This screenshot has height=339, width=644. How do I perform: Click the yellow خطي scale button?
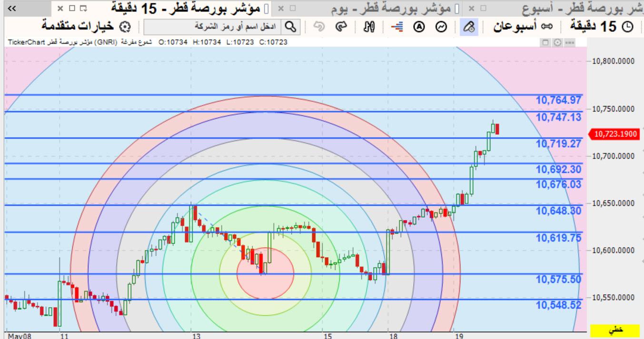615,329
